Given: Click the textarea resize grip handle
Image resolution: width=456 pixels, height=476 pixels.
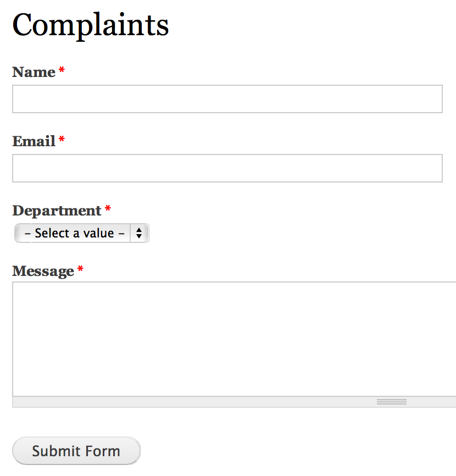Looking at the screenshot, I should (391, 402).
